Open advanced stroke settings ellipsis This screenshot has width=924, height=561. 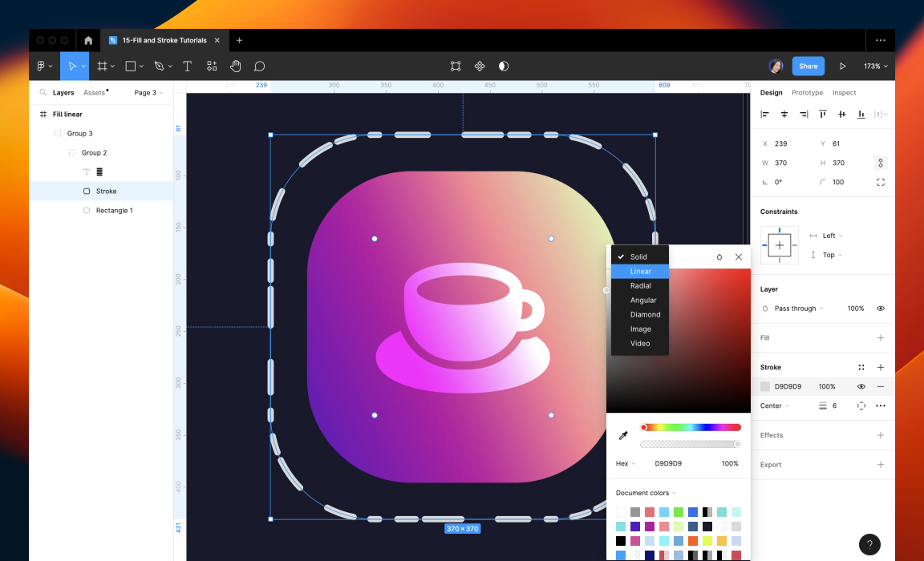pyautogui.click(x=881, y=406)
